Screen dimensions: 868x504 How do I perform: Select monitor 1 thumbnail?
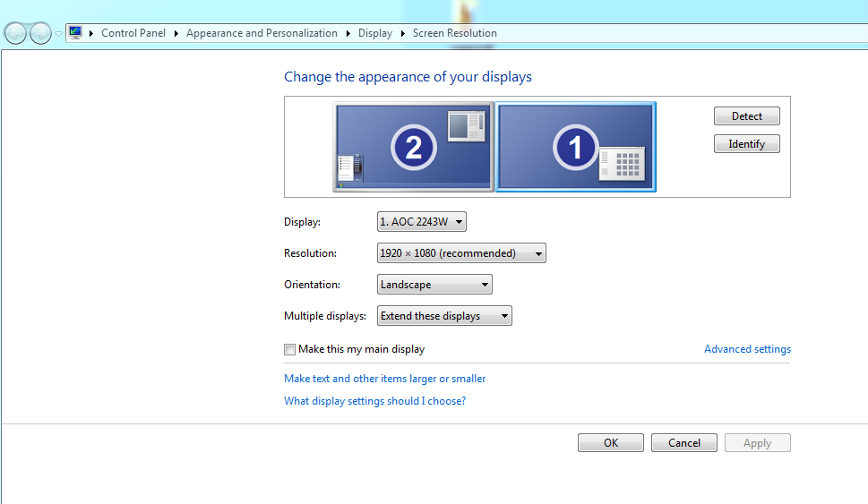[x=576, y=147]
